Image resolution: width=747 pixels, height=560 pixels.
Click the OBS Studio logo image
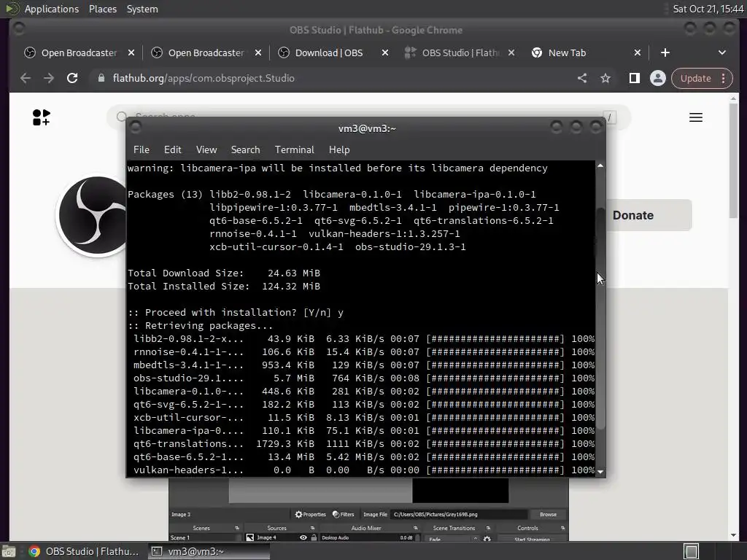tap(93, 216)
